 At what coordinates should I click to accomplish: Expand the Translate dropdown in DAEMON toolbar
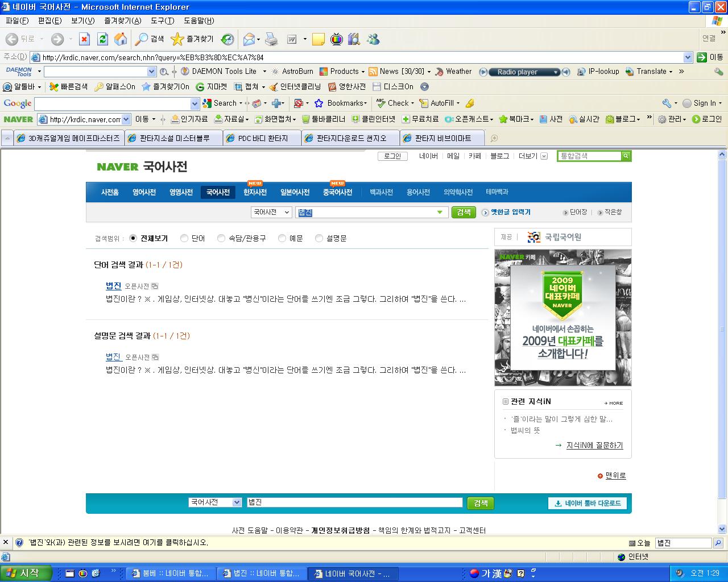click(671, 72)
